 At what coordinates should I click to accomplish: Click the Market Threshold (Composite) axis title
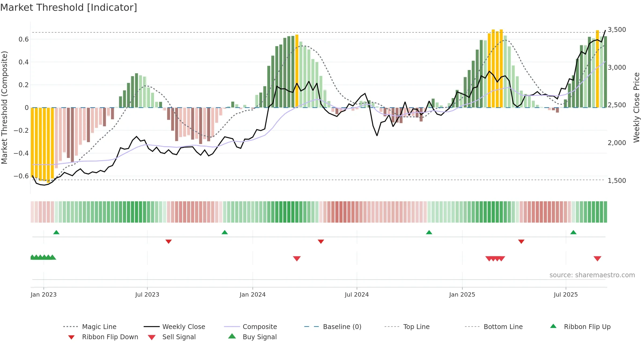[4, 108]
